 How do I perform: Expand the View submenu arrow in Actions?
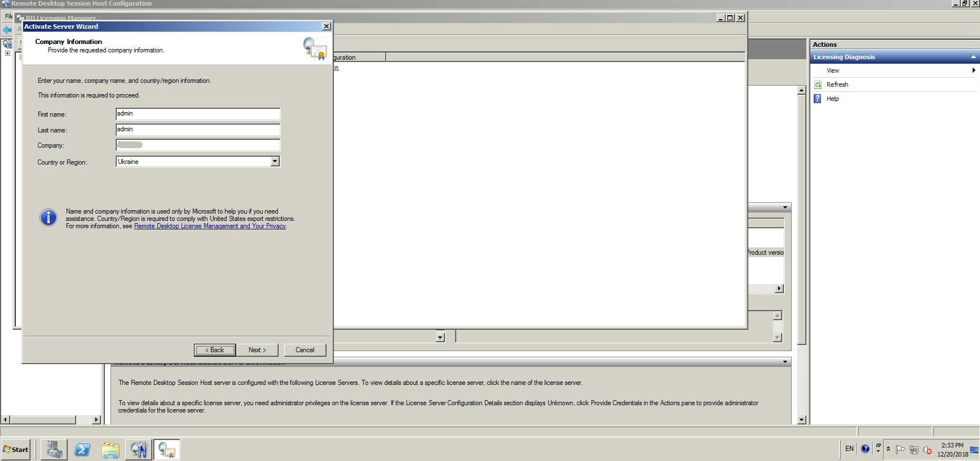pyautogui.click(x=973, y=70)
